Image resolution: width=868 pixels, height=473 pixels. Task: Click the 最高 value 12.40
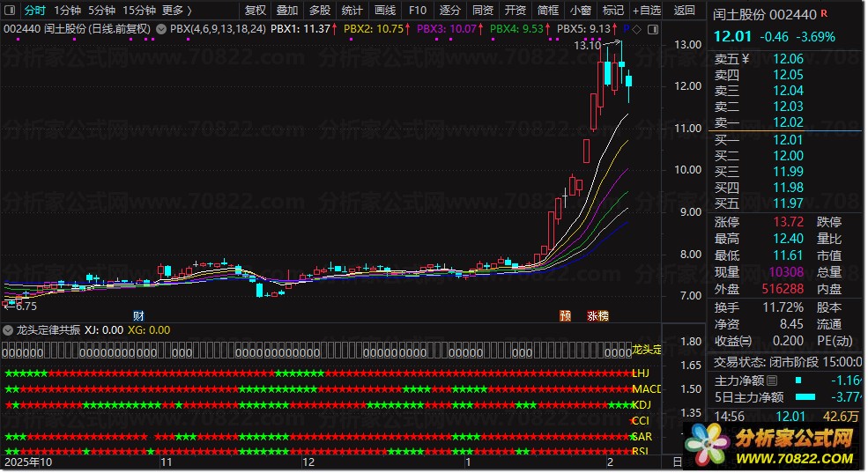pos(788,239)
